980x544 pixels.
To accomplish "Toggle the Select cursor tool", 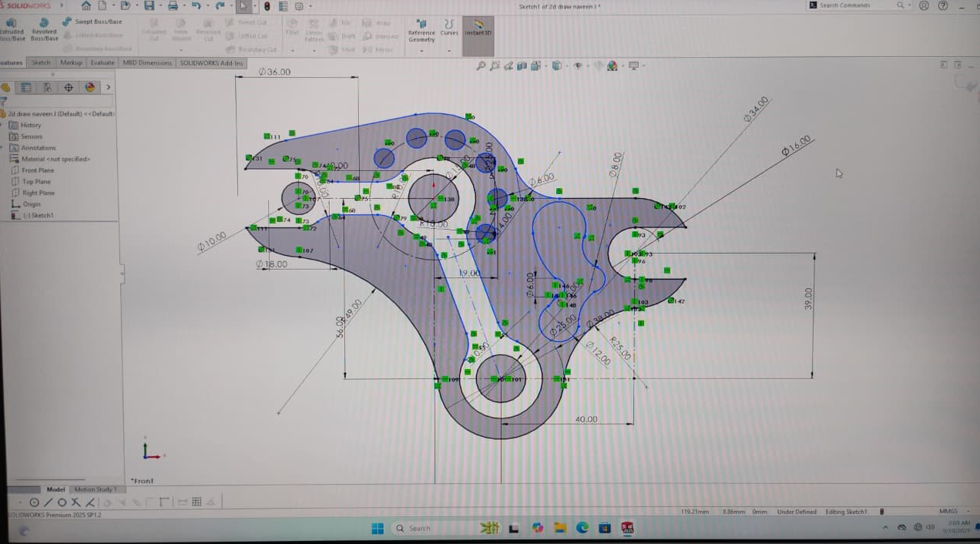I will 243,6.
